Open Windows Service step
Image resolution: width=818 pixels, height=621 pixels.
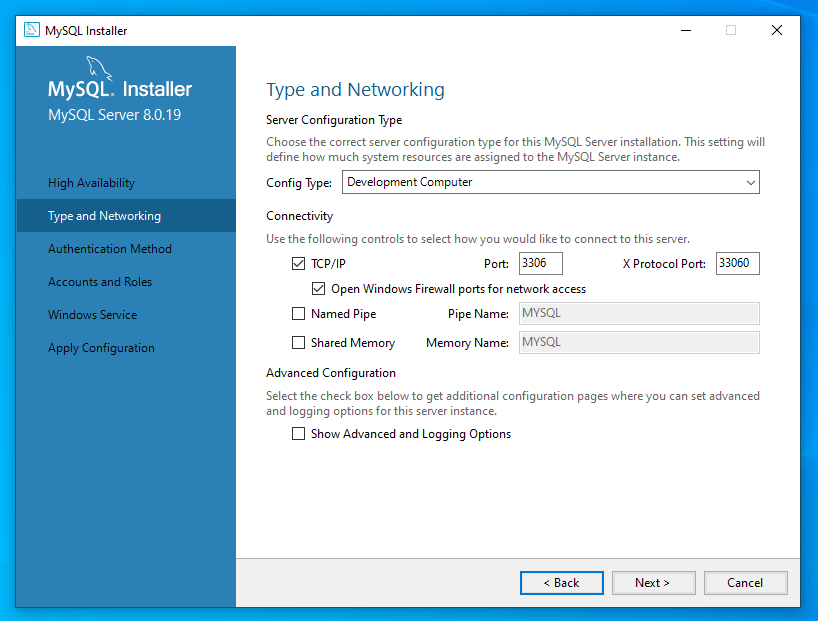(x=93, y=315)
